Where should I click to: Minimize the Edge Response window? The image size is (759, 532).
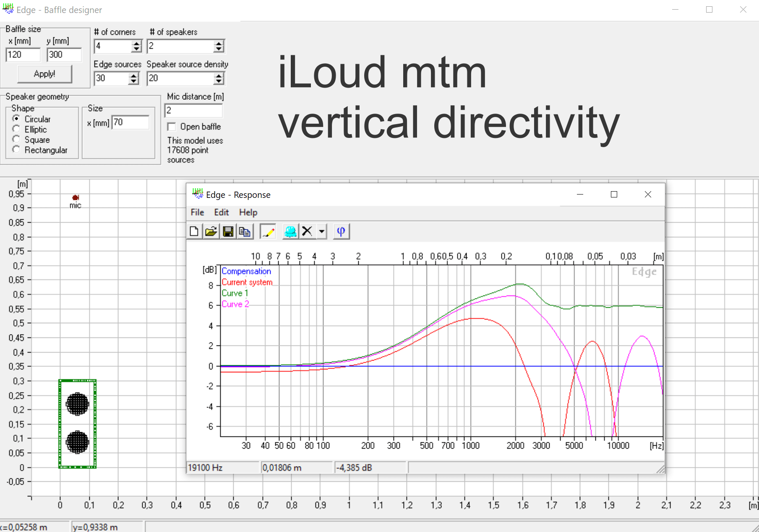point(580,195)
